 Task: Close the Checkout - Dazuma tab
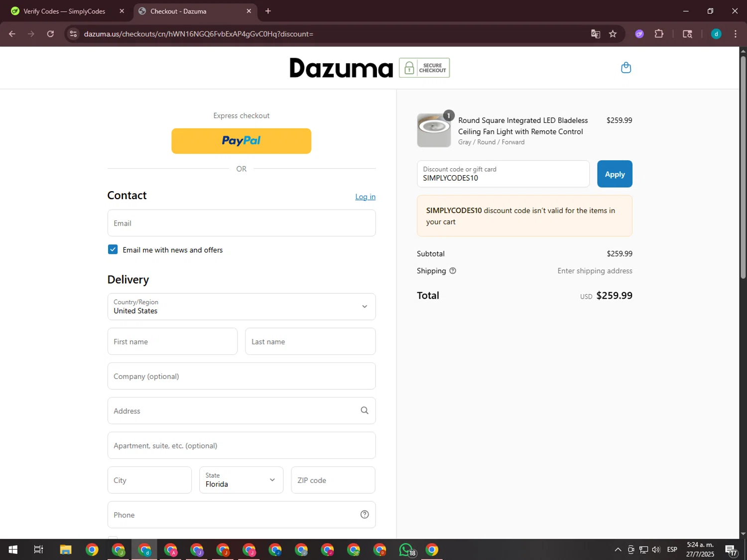click(x=249, y=11)
